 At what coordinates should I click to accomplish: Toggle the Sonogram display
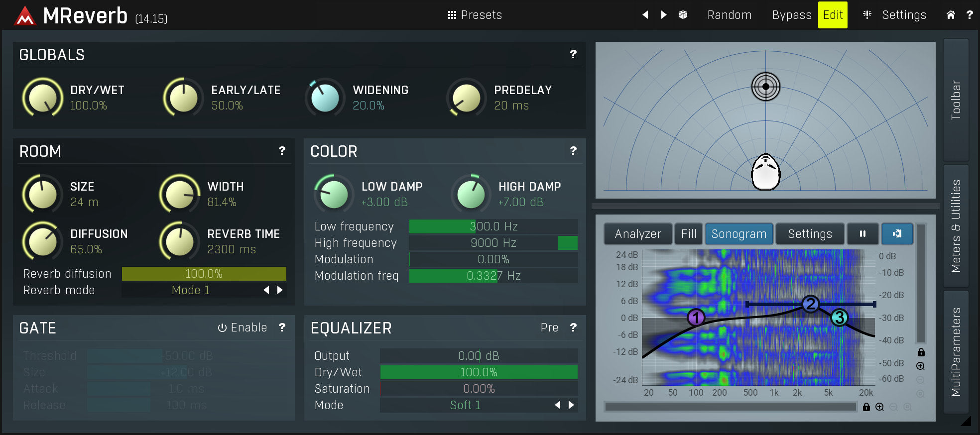pyautogui.click(x=738, y=234)
